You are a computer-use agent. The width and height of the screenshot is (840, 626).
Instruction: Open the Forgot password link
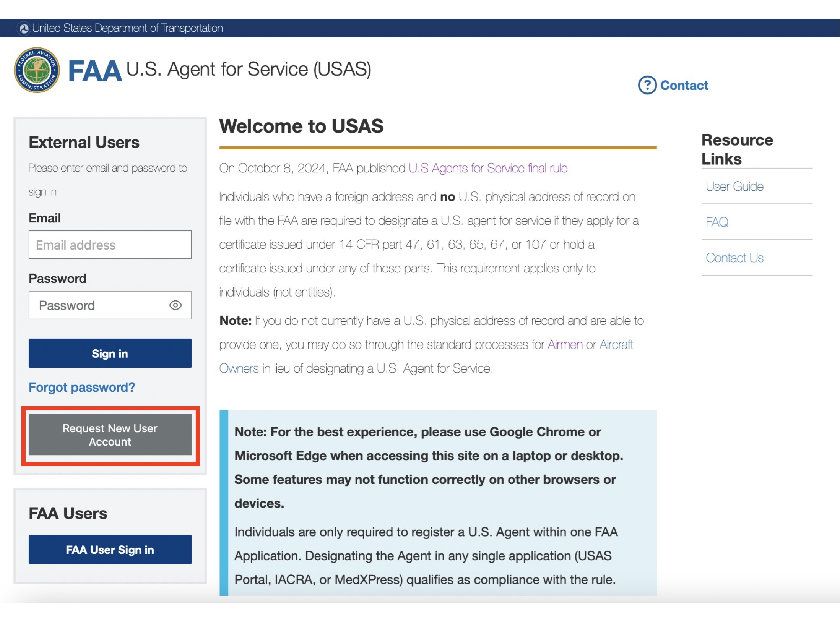coord(81,387)
